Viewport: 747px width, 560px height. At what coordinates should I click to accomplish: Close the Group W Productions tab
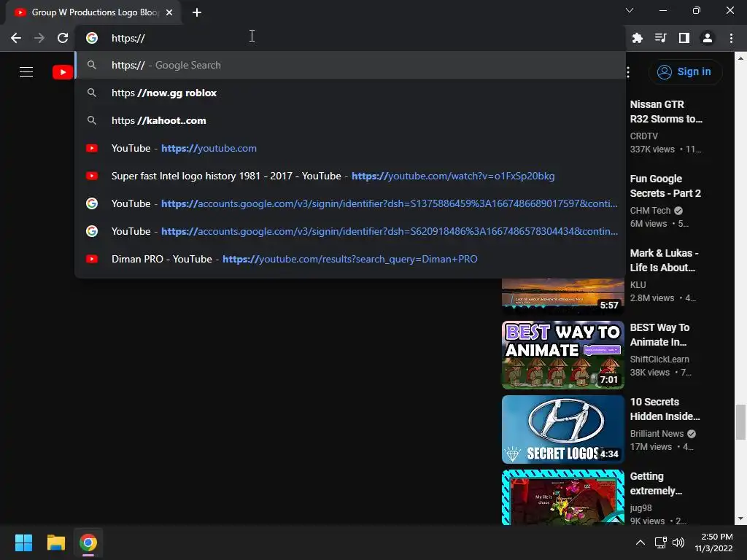pos(169,12)
